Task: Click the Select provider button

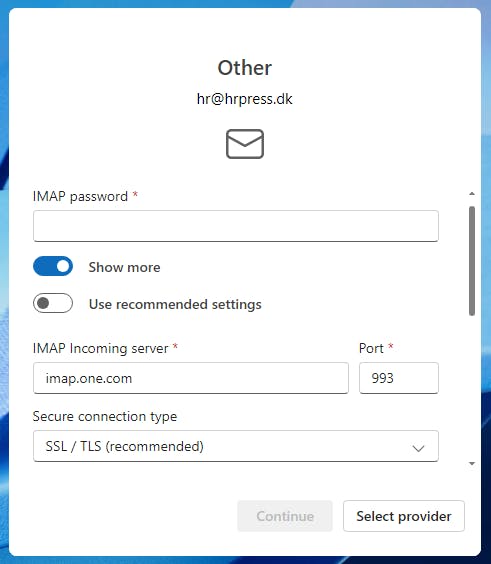Action: pos(404,516)
